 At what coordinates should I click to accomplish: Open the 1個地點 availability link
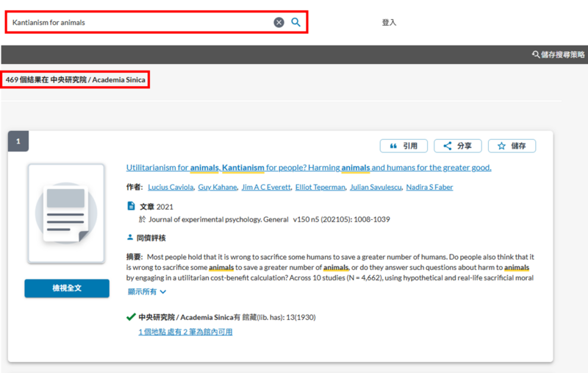coord(185,333)
